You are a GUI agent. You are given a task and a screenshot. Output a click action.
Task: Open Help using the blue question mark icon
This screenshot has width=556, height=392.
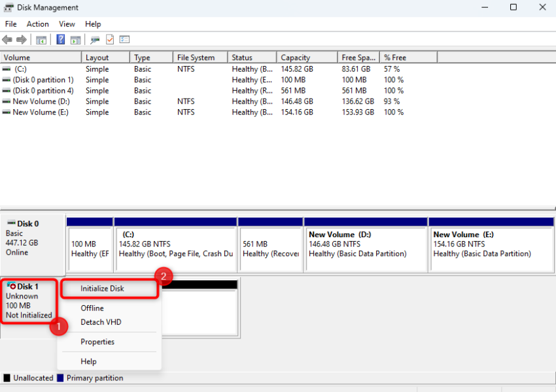point(60,39)
